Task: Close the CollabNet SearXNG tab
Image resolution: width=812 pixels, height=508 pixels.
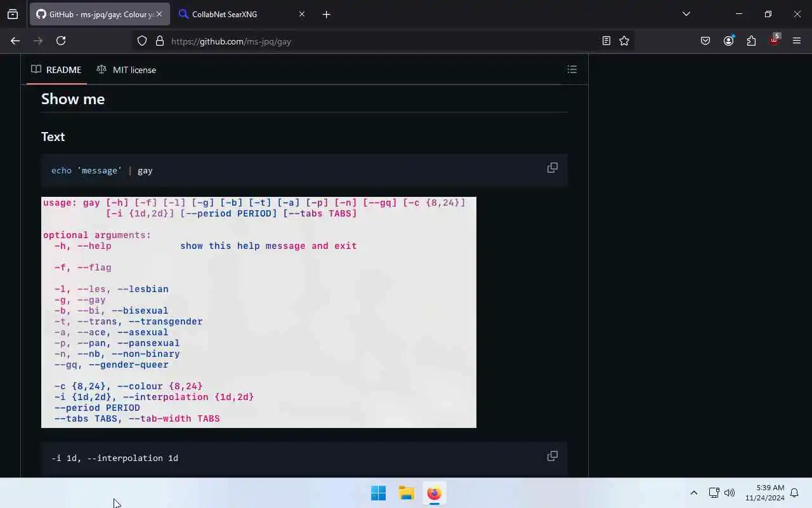Action: 302,14
